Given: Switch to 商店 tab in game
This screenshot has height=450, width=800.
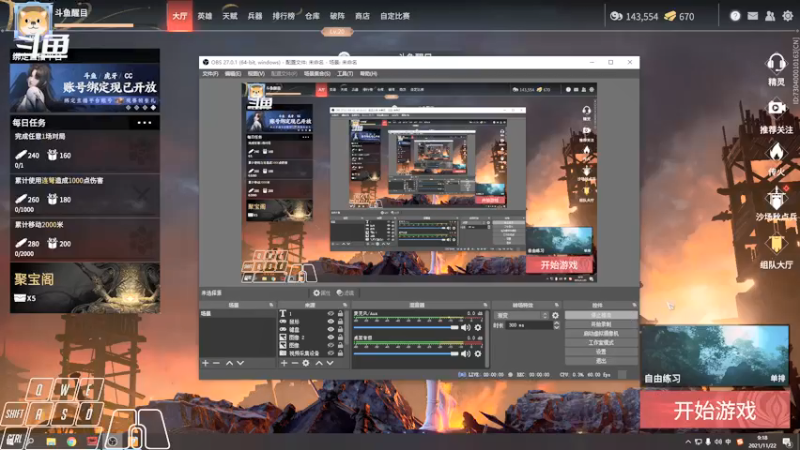Looking at the screenshot, I should pos(362,16).
